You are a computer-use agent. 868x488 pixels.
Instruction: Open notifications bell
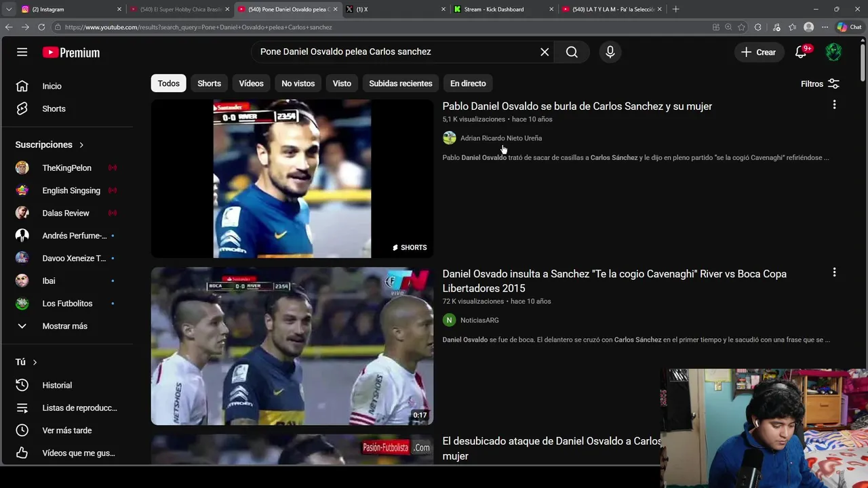click(801, 52)
